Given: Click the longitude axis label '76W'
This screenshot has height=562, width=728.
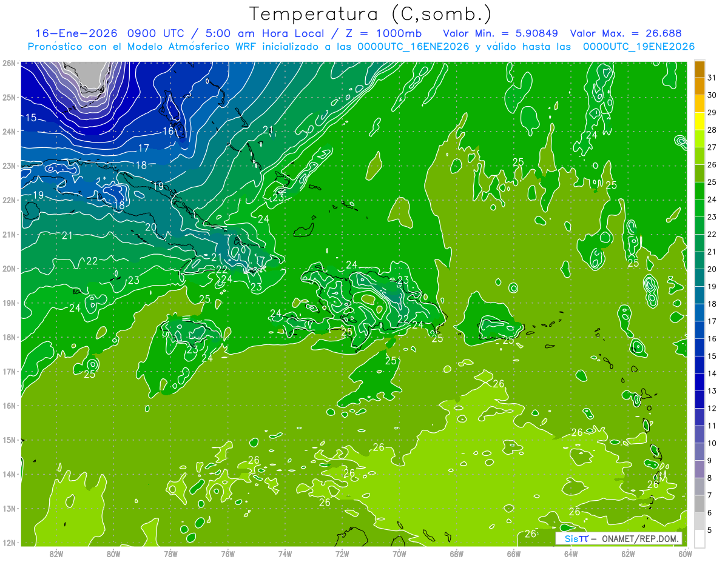Looking at the screenshot, I should (227, 554).
